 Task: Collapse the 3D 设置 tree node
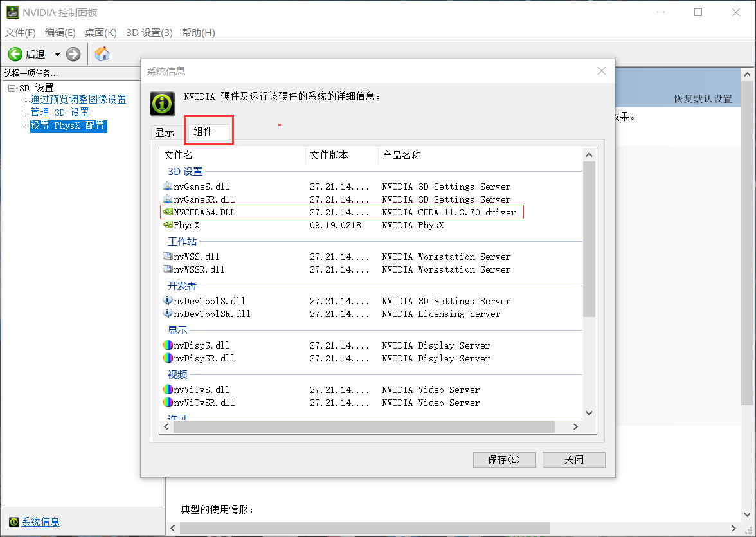[x=13, y=87]
